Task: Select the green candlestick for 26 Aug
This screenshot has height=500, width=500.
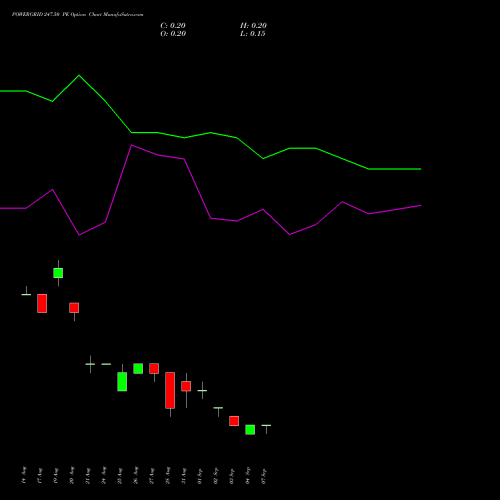Action: coord(138,368)
